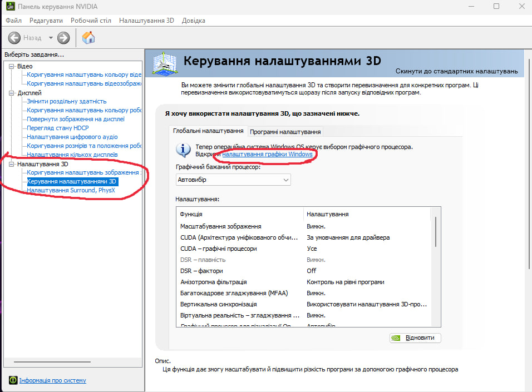The image size is (532, 392).
Task: Click Функція column header
Action: click(240, 214)
